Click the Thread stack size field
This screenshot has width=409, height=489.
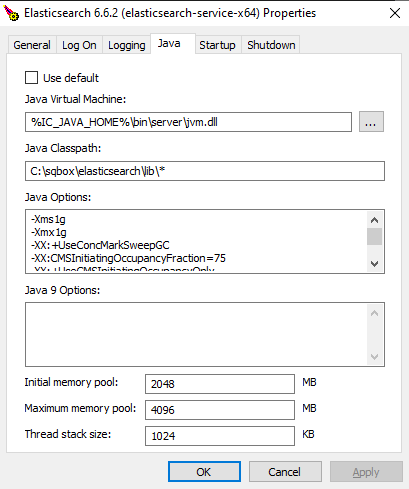click(220, 436)
